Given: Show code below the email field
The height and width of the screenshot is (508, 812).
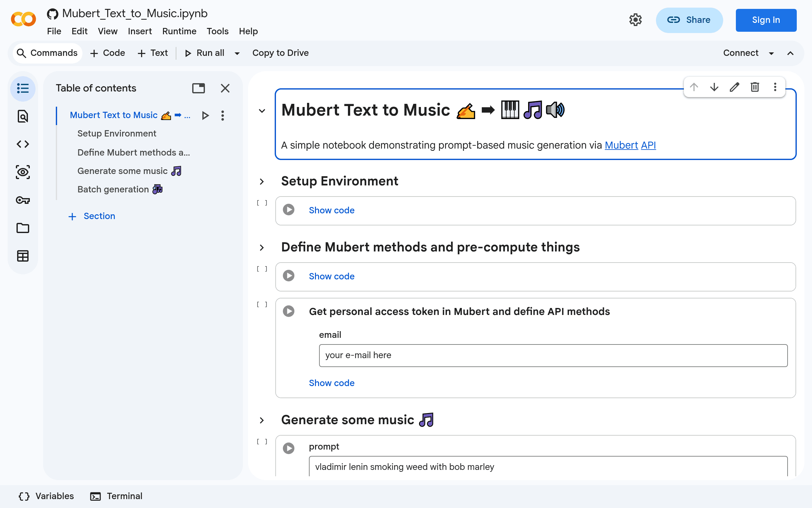Looking at the screenshot, I should (331, 383).
